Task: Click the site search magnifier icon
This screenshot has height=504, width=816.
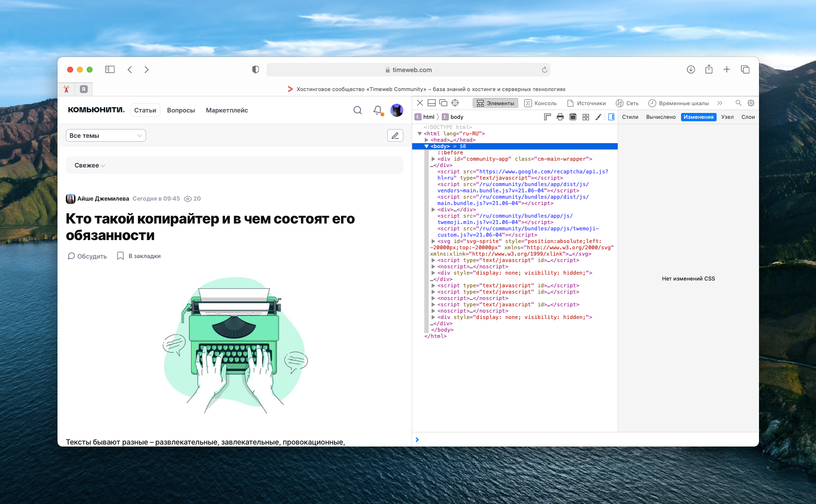Action: (358, 110)
